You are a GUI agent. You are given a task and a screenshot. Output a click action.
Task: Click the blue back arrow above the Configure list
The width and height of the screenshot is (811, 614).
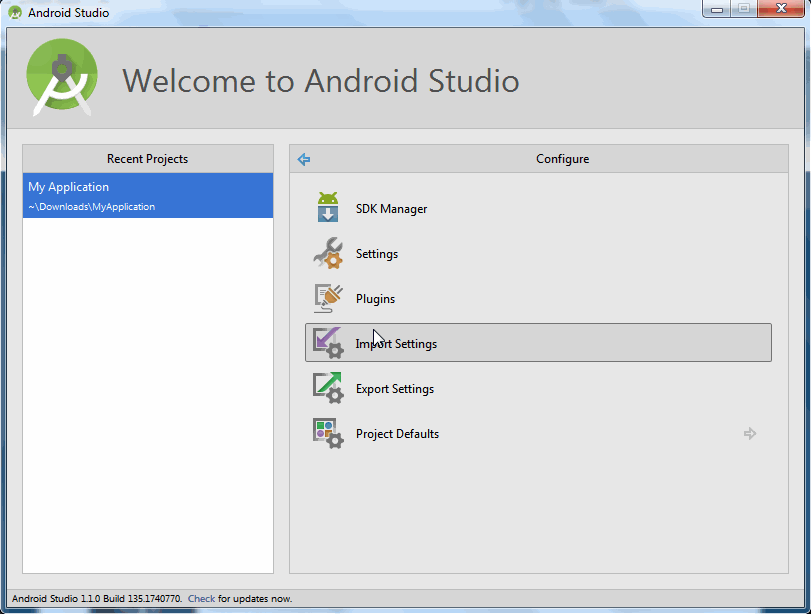(303, 159)
